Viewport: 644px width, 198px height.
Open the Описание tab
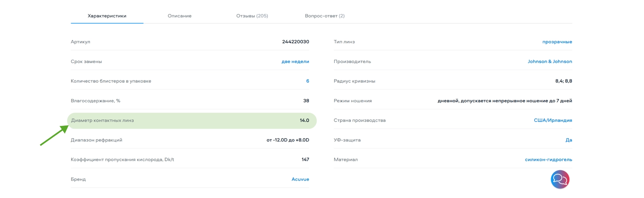click(179, 16)
